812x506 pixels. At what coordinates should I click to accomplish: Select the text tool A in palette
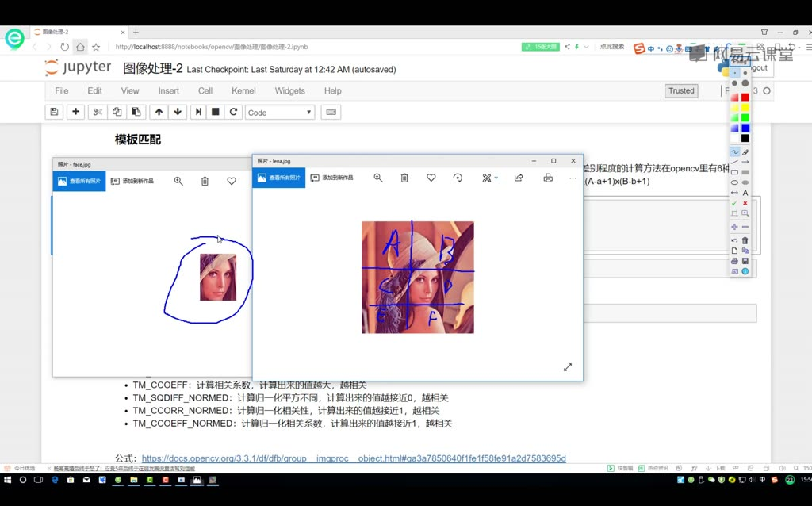pos(745,193)
